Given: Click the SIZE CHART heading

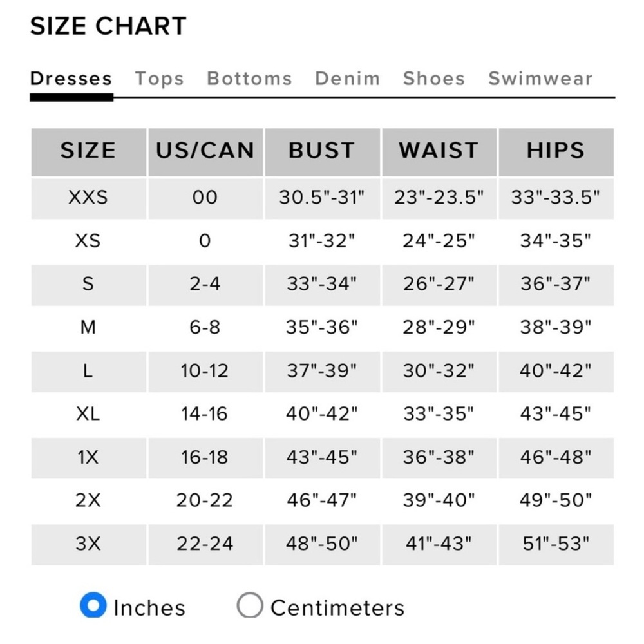Looking at the screenshot, I should [108, 26].
